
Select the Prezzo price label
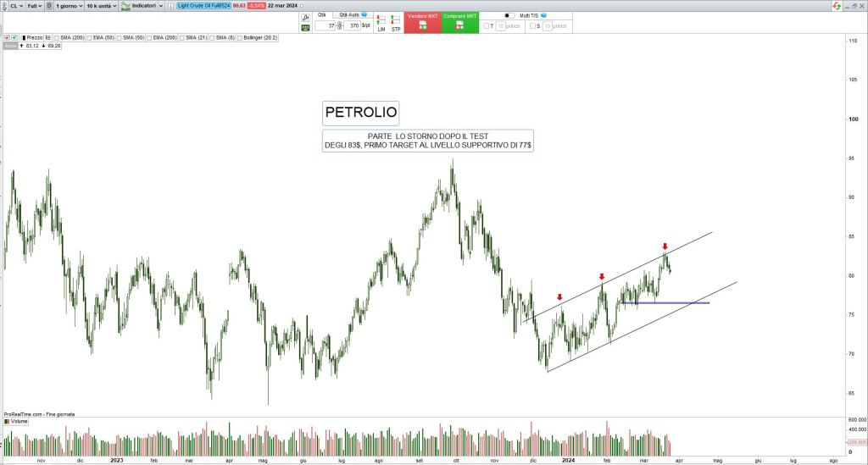coord(31,37)
